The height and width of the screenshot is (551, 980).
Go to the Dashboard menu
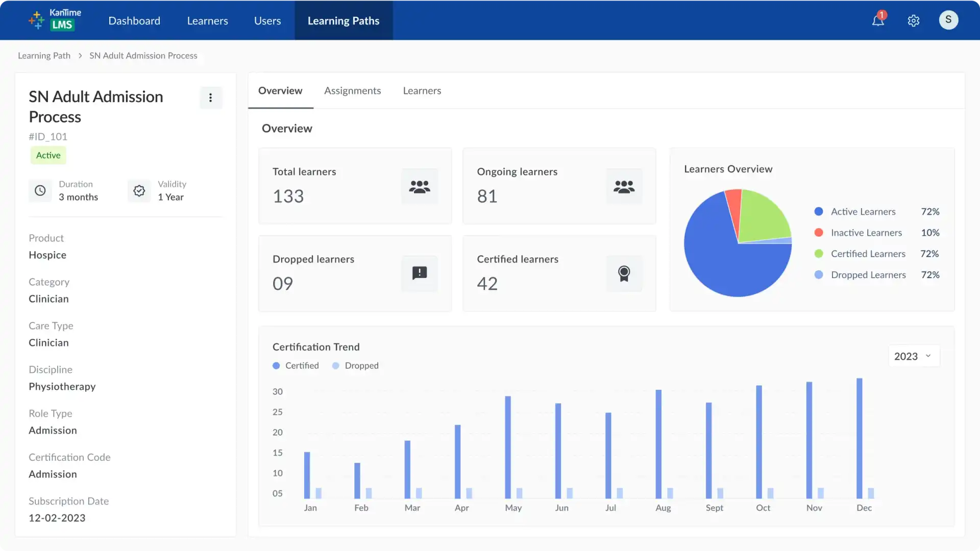point(134,20)
